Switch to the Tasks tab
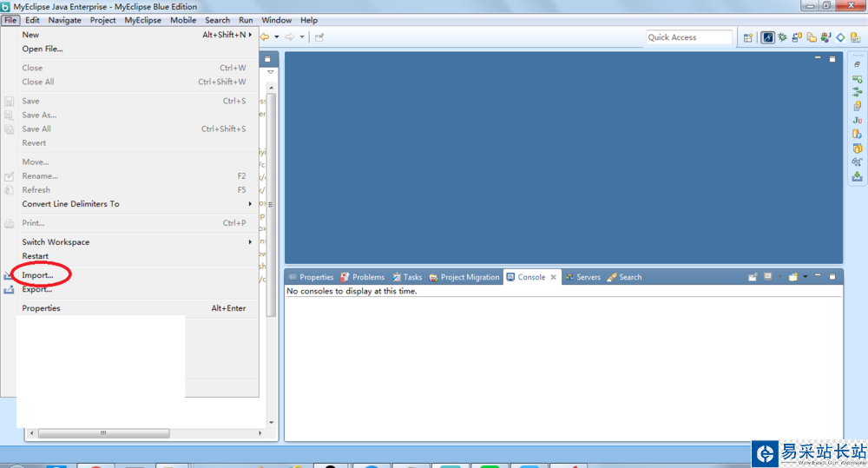Image resolution: width=868 pixels, height=468 pixels. point(407,277)
